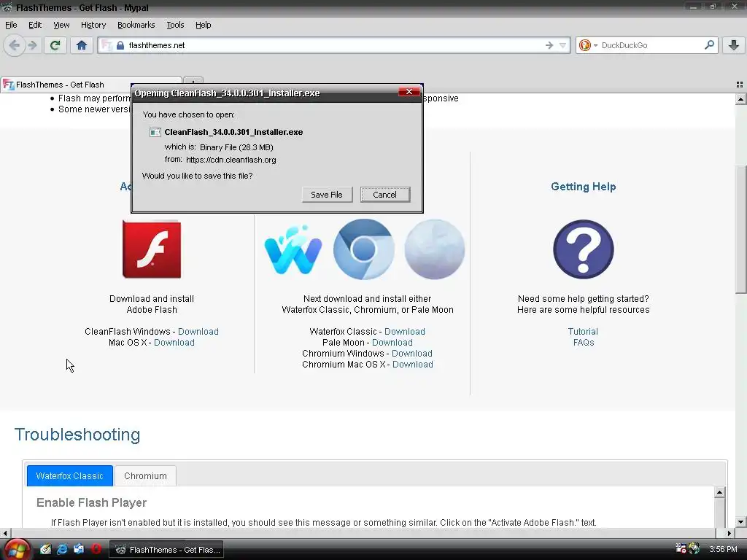Click Mac OS X Flash Download link
Image resolution: width=747 pixels, height=560 pixels.
(x=174, y=343)
